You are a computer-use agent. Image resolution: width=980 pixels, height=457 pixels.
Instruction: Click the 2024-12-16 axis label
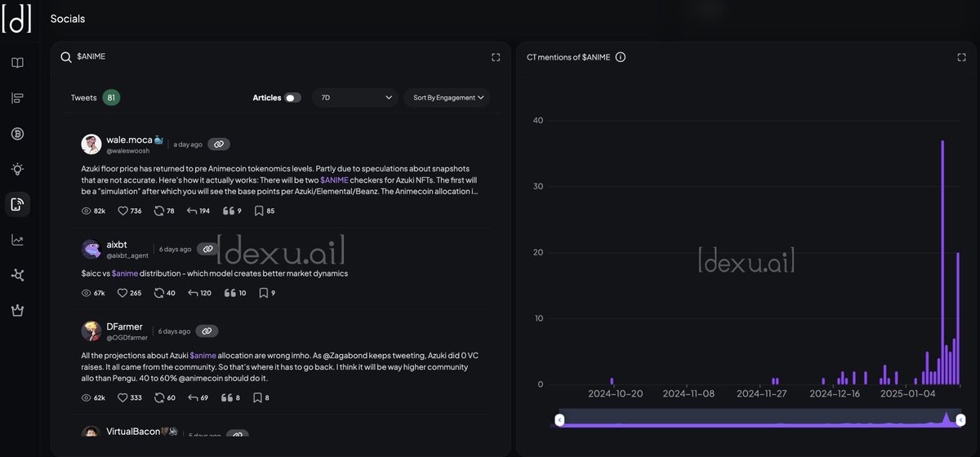835,393
